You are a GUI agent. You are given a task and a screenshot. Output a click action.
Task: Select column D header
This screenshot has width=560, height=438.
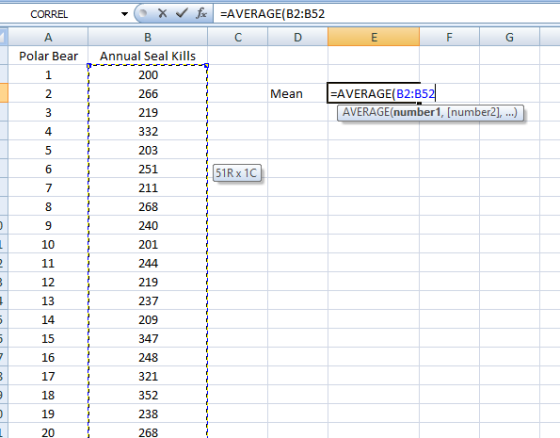click(298, 37)
